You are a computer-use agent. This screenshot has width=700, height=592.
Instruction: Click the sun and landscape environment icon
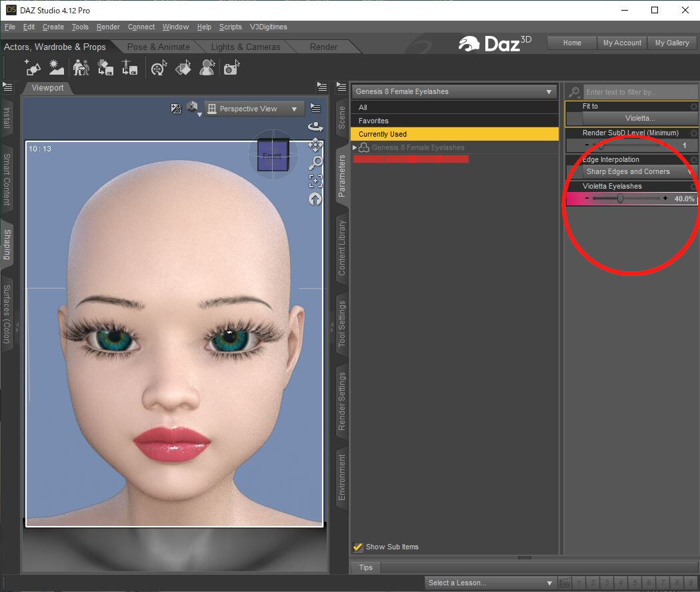coord(57,68)
